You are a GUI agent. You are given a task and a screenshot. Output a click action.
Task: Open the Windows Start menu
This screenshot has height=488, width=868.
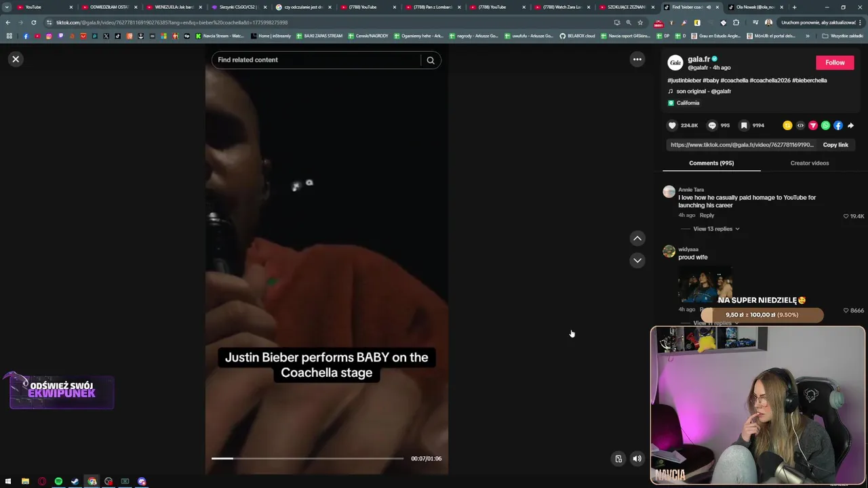[8, 481]
